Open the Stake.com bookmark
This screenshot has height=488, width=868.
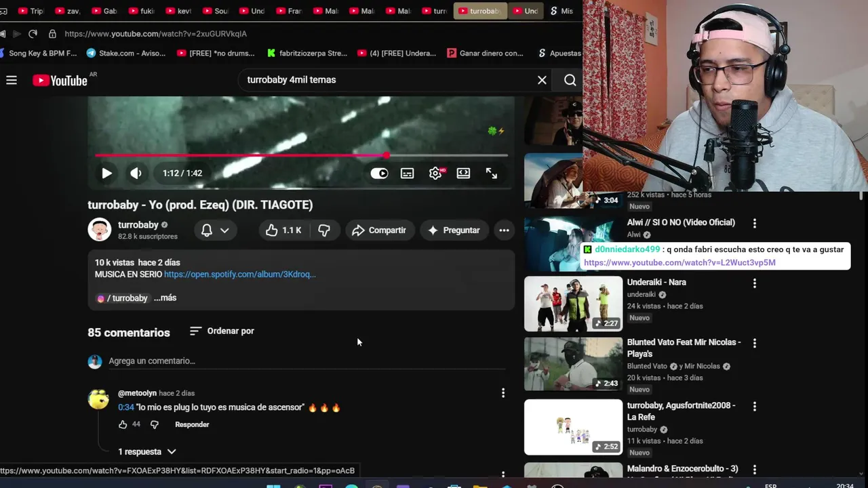(x=126, y=53)
